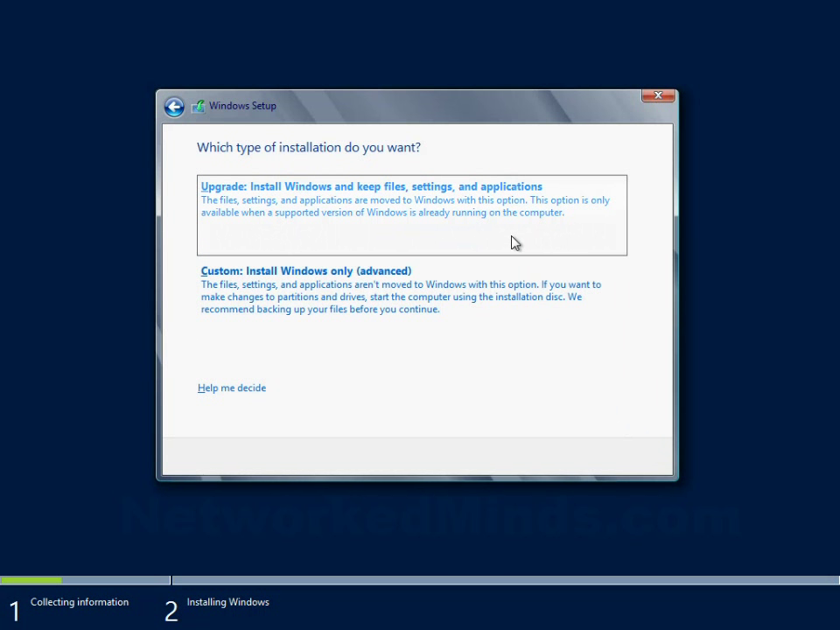Click the Collecting information step label

pos(80,602)
